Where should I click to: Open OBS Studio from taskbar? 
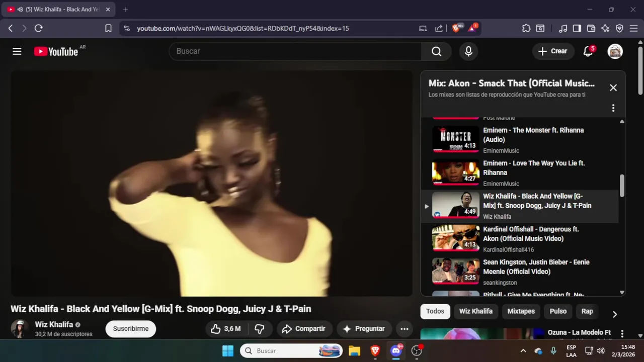(x=417, y=351)
